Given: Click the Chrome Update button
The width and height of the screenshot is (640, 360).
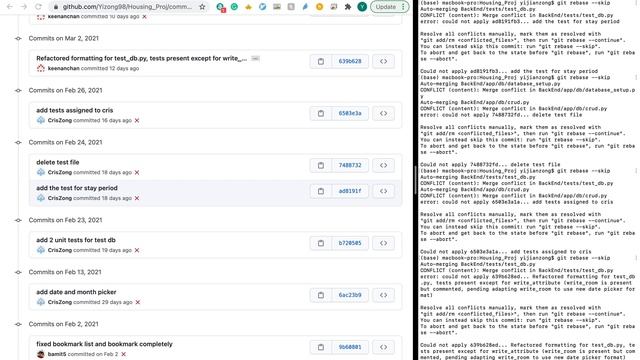Looking at the screenshot, I should (389, 7).
